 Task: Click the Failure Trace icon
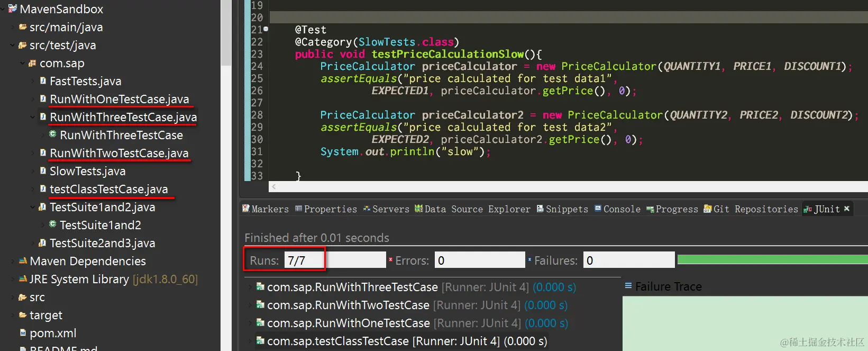pyautogui.click(x=628, y=285)
